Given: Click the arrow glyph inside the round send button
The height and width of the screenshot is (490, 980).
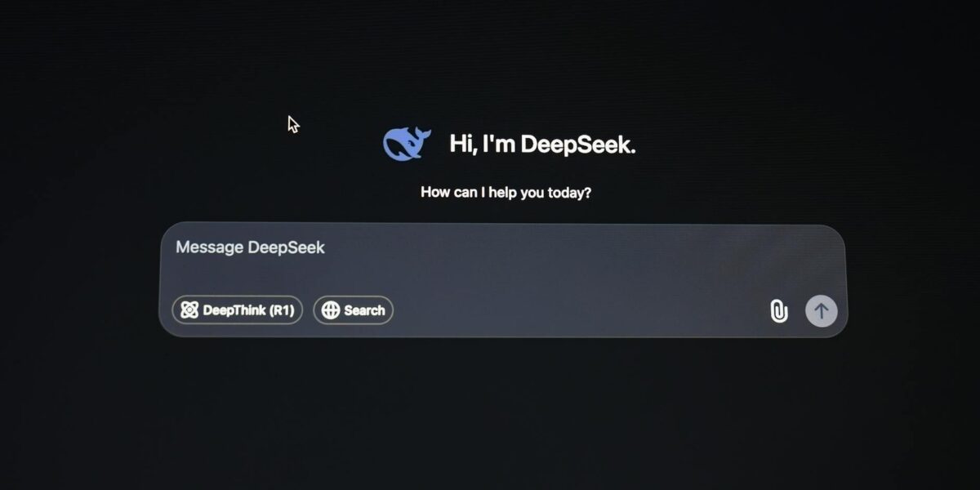Looking at the screenshot, I should (x=822, y=311).
